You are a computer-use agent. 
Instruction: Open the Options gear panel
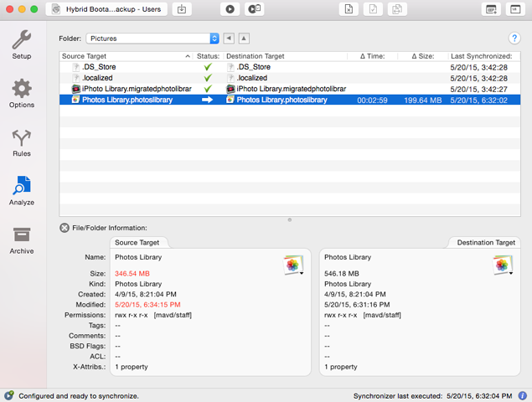(x=22, y=94)
